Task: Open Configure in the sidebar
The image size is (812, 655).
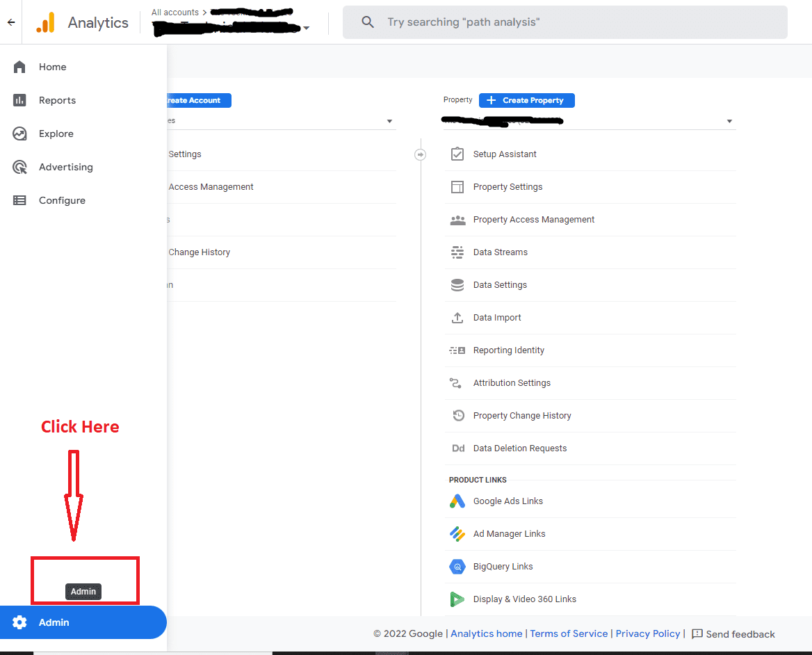Action: click(x=83, y=200)
